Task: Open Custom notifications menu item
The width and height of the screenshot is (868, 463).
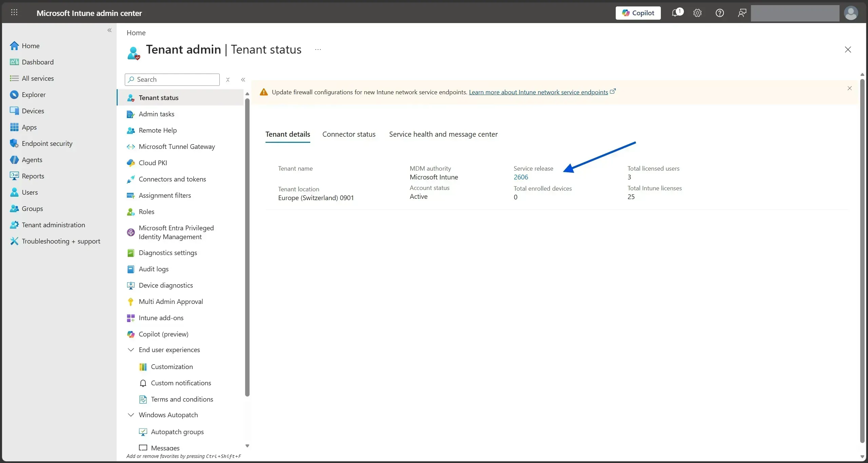Action: (180, 383)
